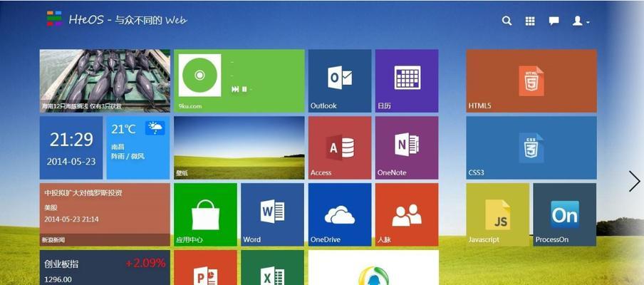Screen dimensions: 644x285
Task: Open the QQ penguin tile
Action: click(373, 268)
